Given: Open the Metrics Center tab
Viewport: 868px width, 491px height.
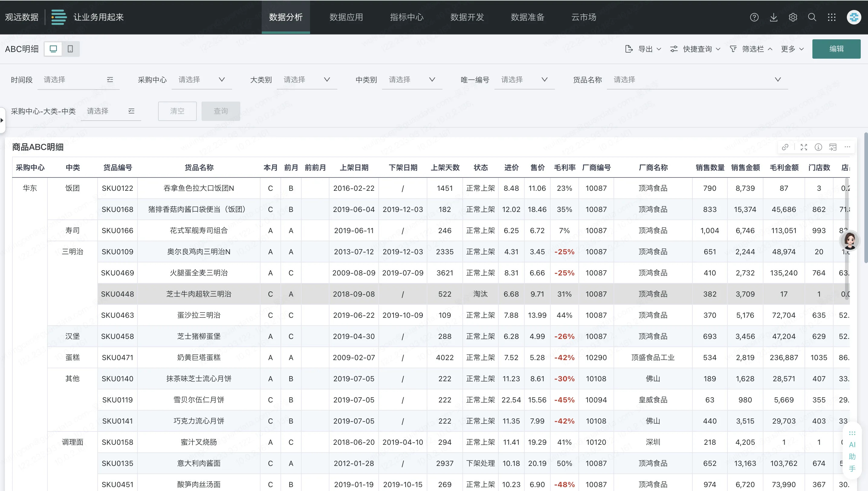Looking at the screenshot, I should pyautogui.click(x=406, y=17).
